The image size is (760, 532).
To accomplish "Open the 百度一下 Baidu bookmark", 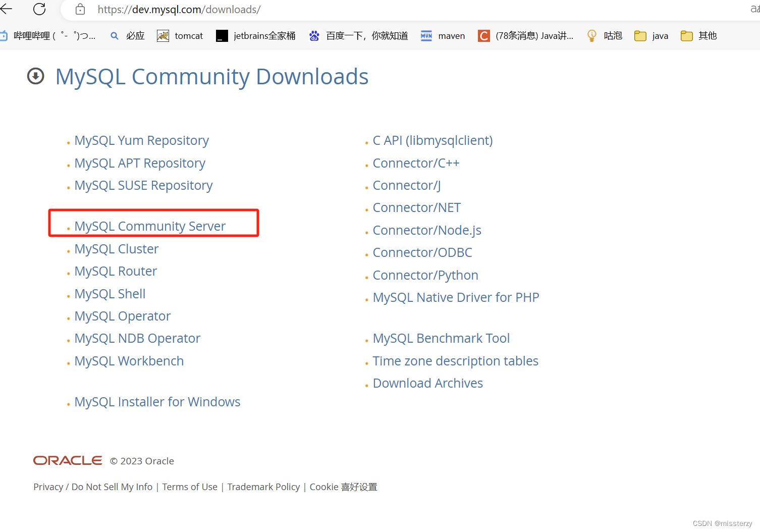I will tap(359, 36).
